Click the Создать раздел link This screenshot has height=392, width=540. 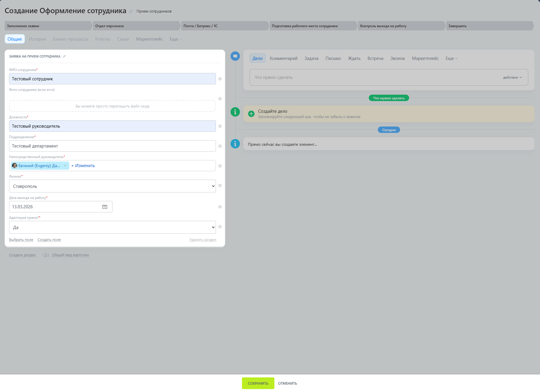tap(22, 255)
